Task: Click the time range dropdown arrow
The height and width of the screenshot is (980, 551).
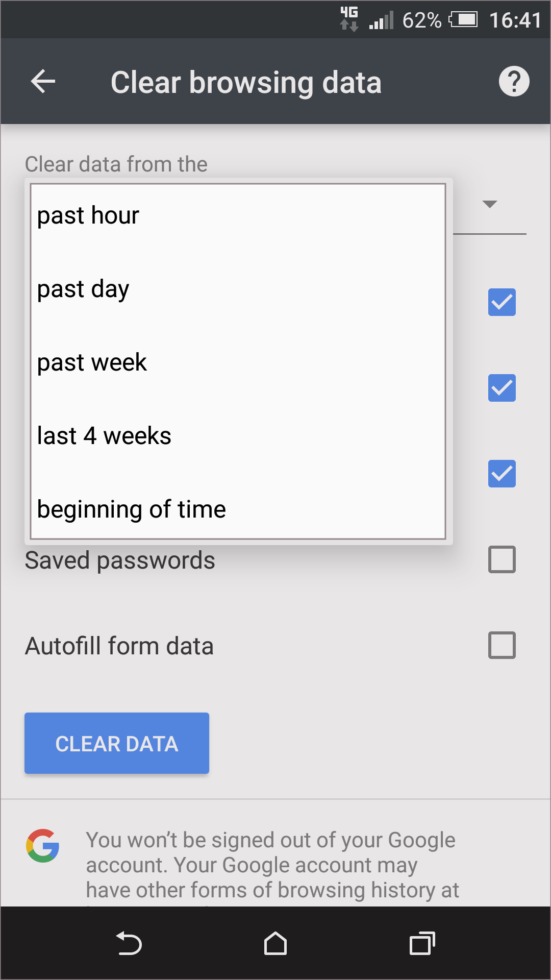Action: pos(489,205)
